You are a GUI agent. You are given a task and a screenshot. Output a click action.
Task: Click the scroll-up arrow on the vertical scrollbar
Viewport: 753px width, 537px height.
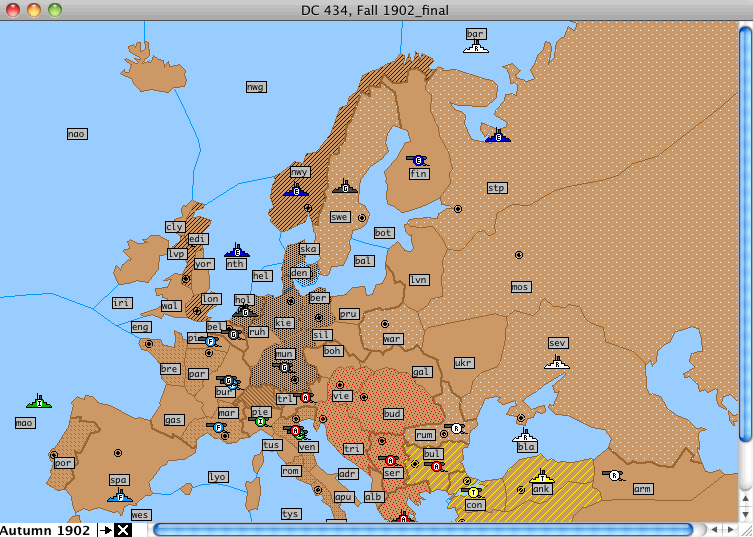(x=746, y=500)
